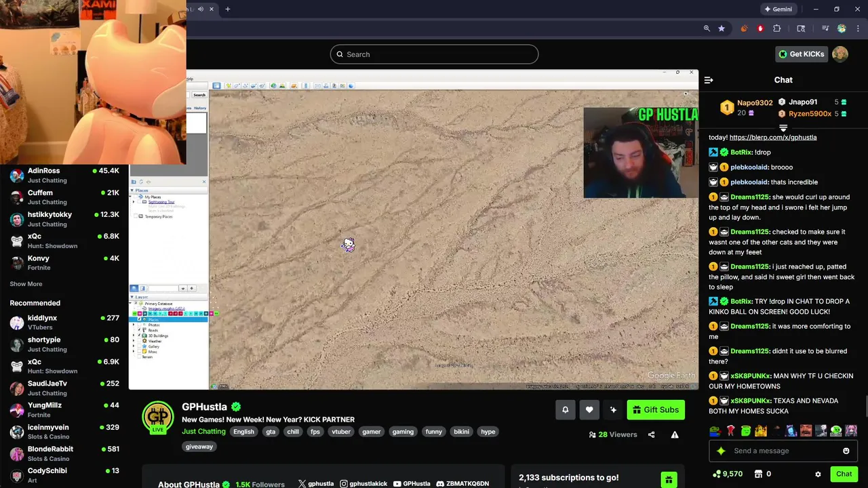Open the Gift Subs button
This screenshot has width=868, height=488.
pos(656,409)
